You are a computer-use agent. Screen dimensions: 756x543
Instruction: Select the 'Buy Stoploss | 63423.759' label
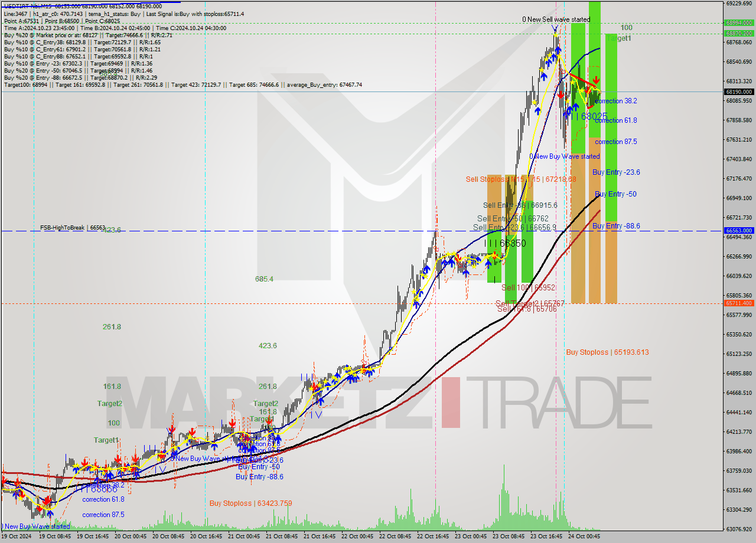(251, 503)
